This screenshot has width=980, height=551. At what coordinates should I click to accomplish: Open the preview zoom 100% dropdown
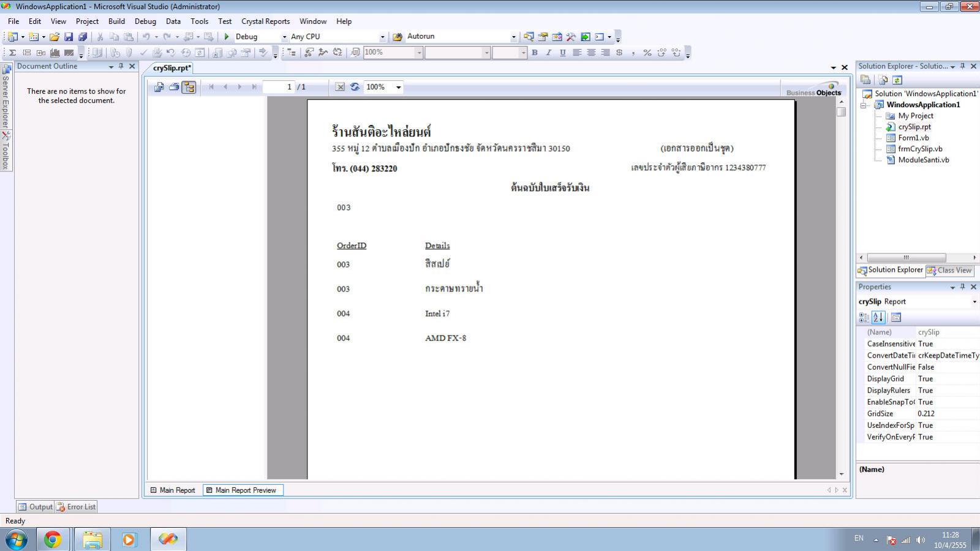[399, 87]
